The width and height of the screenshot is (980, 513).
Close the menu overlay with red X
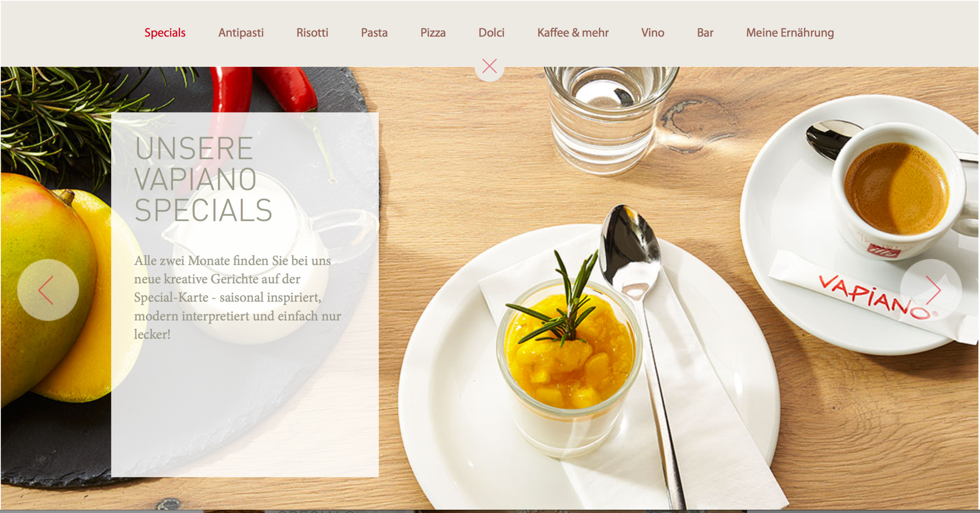tap(490, 66)
